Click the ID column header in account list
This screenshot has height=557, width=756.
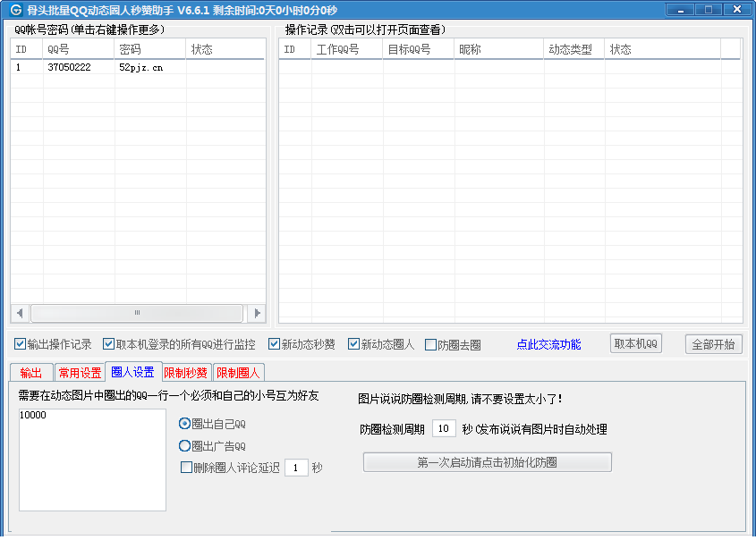(27, 49)
